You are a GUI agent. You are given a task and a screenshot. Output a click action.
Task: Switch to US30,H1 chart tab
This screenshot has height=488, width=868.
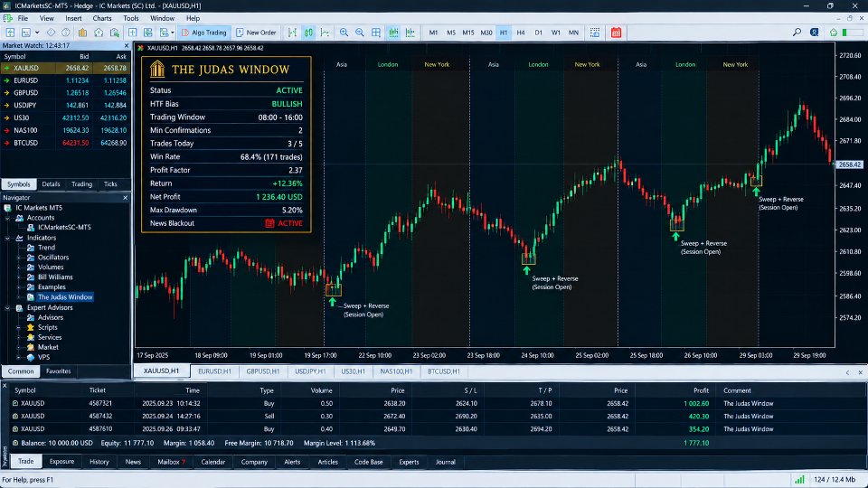pyautogui.click(x=353, y=371)
